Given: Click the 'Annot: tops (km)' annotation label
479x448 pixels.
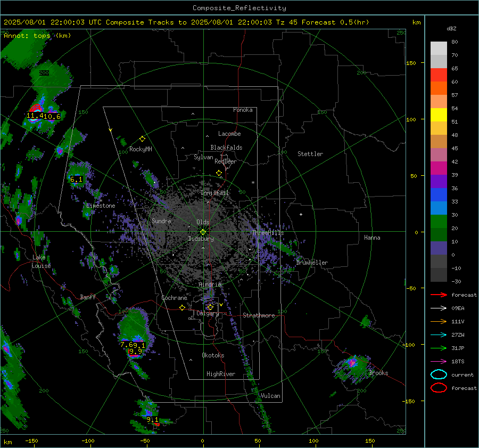Looking at the screenshot, I should coord(37,36).
